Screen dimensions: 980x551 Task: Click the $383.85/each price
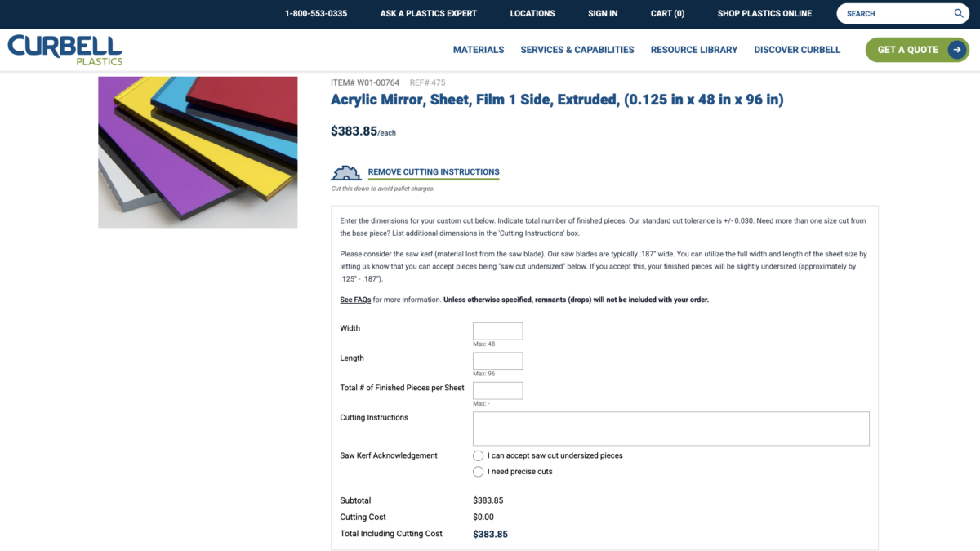pos(363,131)
